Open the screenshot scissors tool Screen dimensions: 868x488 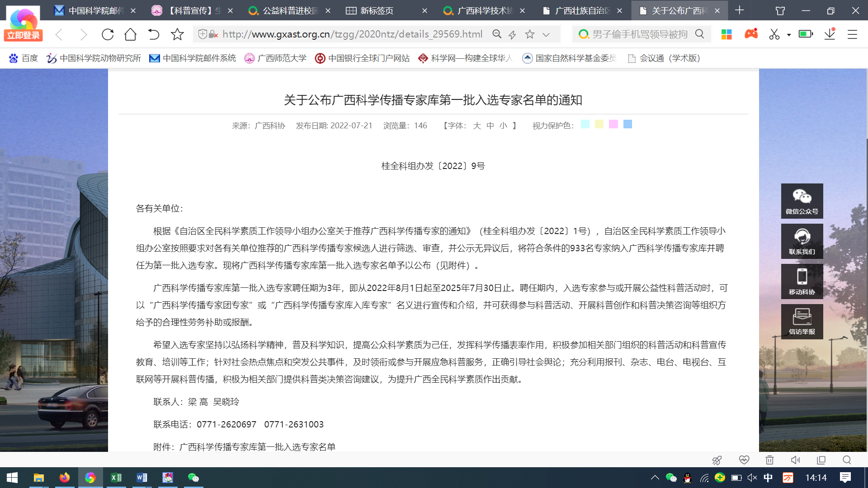pos(774,34)
